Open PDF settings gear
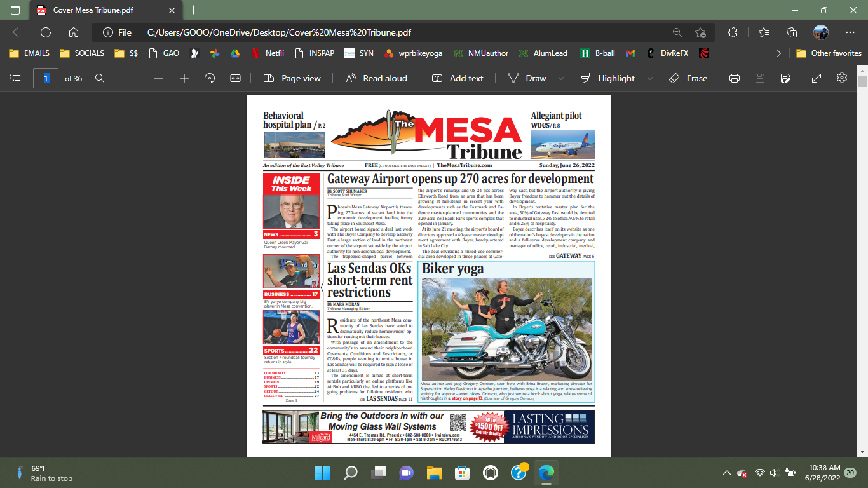The image size is (868, 488). [x=842, y=78]
